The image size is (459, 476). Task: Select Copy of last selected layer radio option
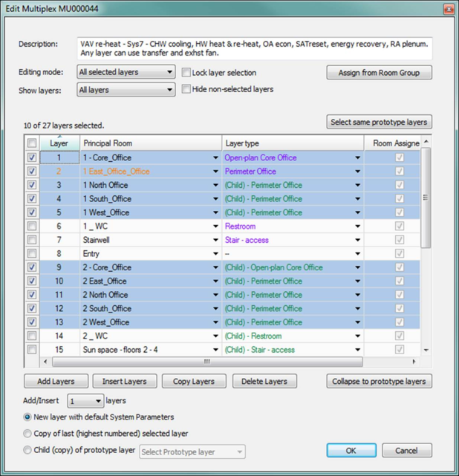[x=28, y=434]
